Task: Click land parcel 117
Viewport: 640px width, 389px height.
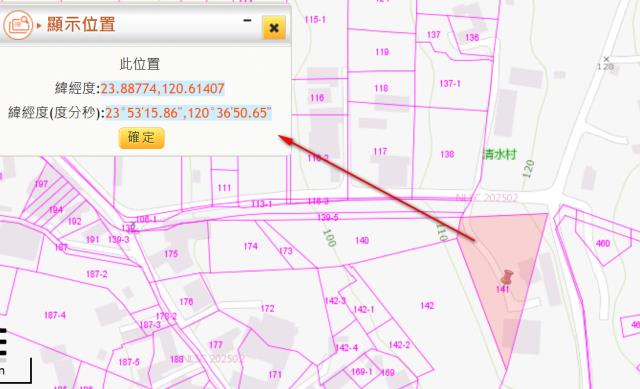Action: [380, 151]
